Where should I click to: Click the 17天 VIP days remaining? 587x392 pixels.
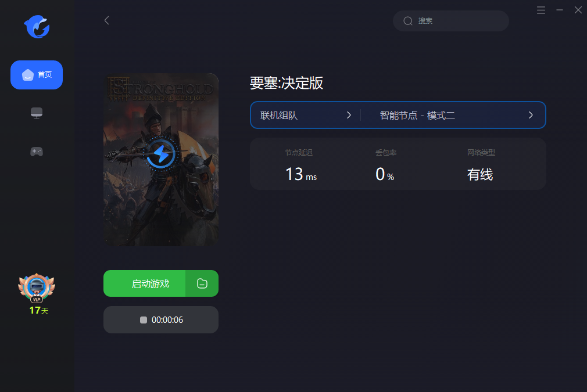pos(39,311)
